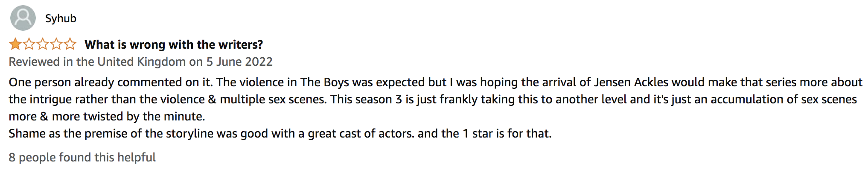Click the line more & more twisted by the minute
This screenshot has height=170, width=868.
click(x=107, y=116)
